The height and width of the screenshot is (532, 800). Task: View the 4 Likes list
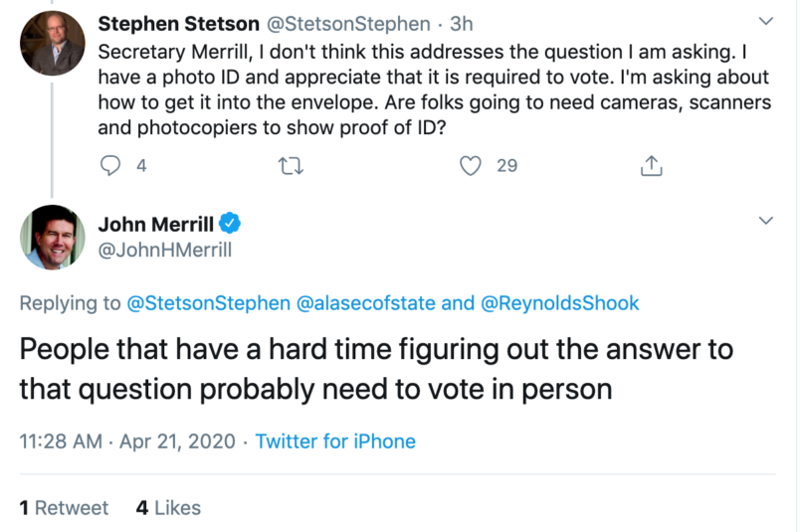click(x=168, y=508)
